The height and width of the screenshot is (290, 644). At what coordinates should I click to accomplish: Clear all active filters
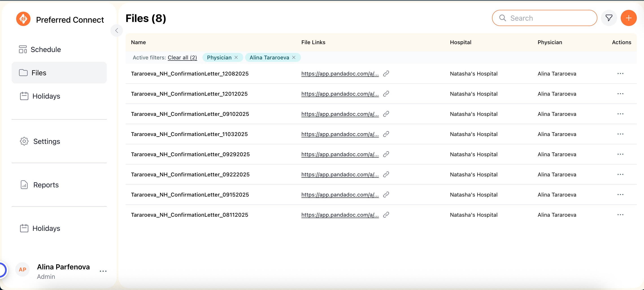click(x=182, y=57)
